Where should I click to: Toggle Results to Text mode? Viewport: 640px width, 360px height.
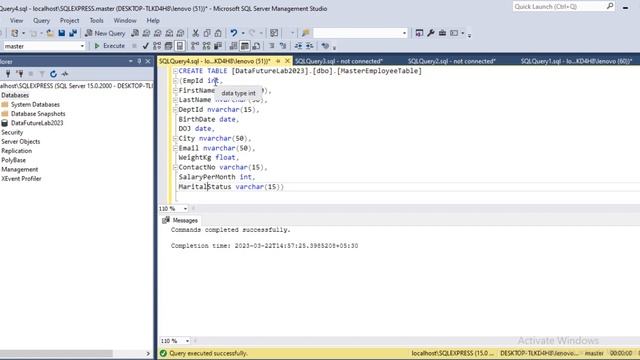(x=233, y=46)
